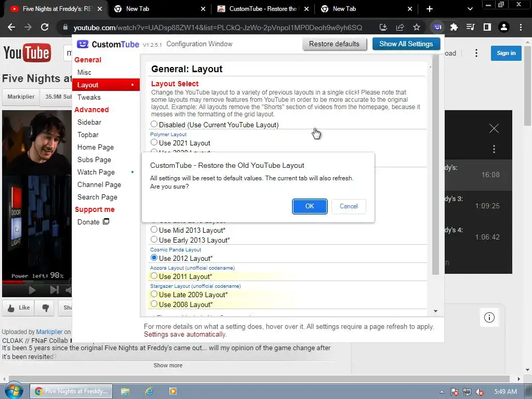Open the Windows Start button

pos(14,391)
